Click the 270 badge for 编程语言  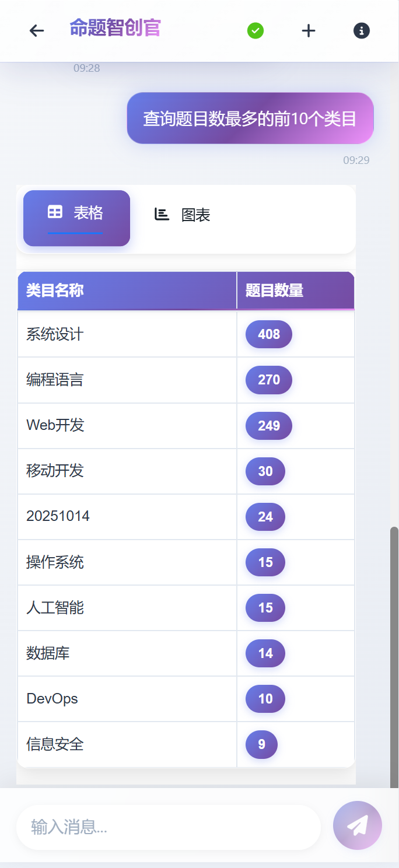[269, 380]
